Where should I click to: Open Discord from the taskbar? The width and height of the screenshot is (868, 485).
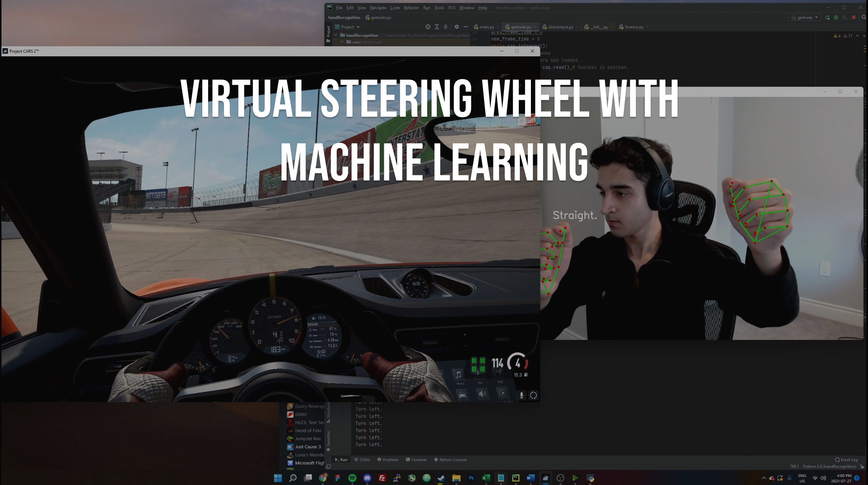[367, 478]
